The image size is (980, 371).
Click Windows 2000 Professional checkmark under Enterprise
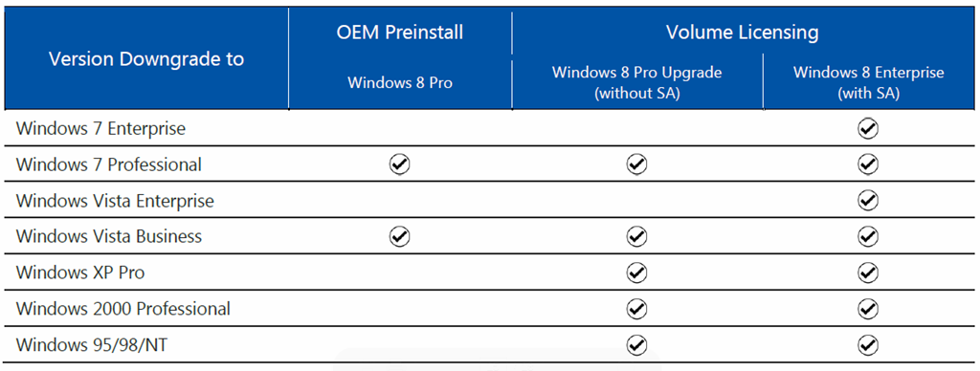[x=868, y=309]
